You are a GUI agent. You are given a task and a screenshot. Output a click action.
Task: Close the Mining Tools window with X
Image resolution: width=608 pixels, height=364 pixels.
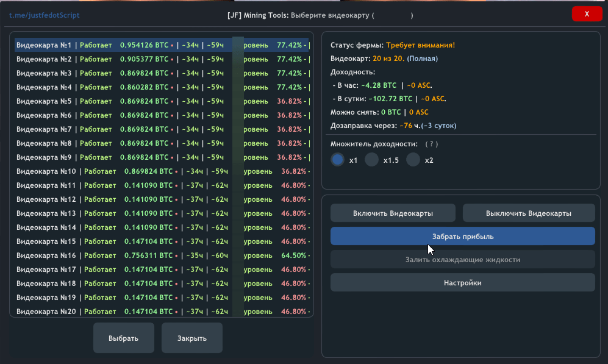587,14
